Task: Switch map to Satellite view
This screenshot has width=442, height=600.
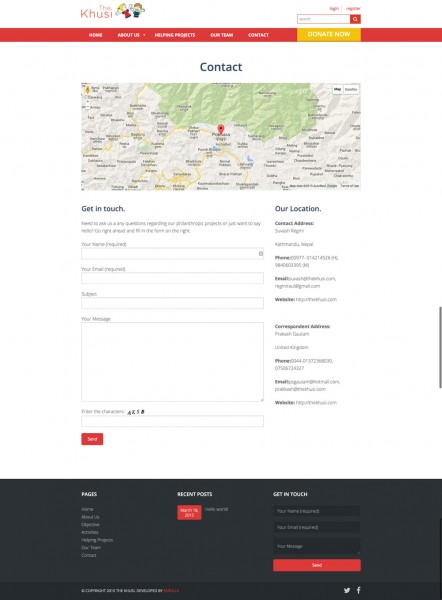Action: (351, 90)
